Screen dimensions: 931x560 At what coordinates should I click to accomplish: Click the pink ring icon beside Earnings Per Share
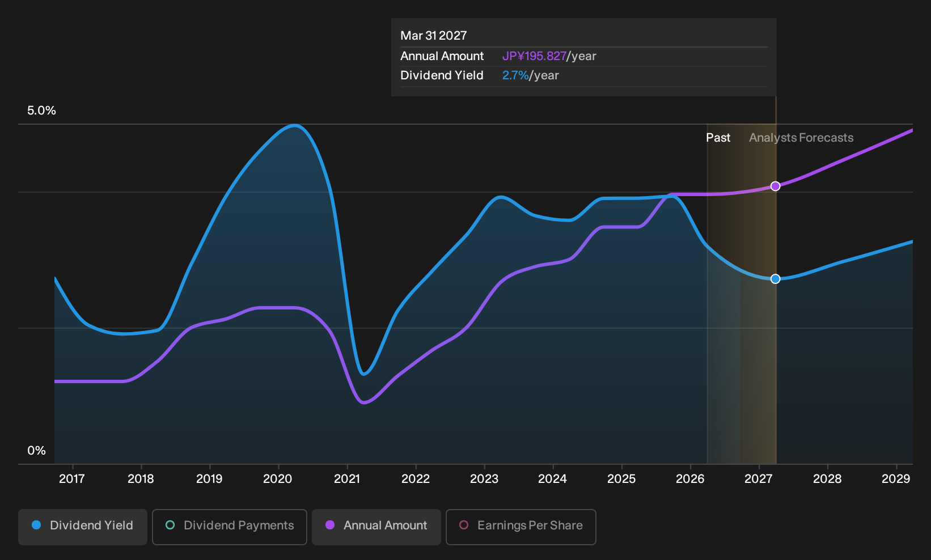coord(464,525)
